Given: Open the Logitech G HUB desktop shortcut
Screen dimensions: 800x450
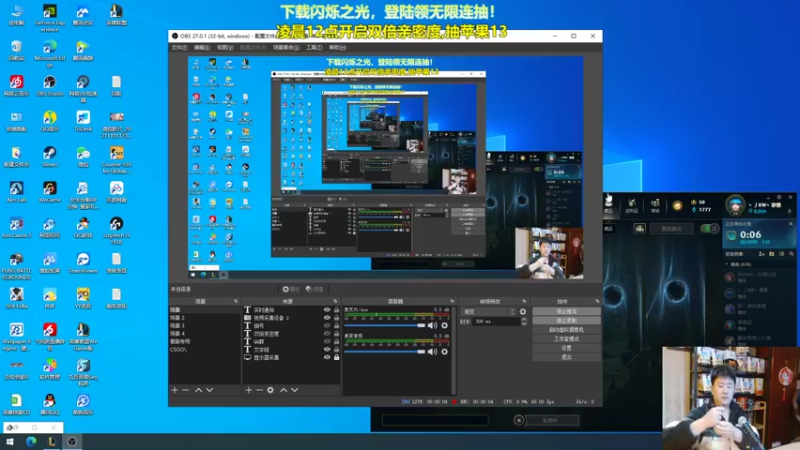Looking at the screenshot, I should click(116, 230).
